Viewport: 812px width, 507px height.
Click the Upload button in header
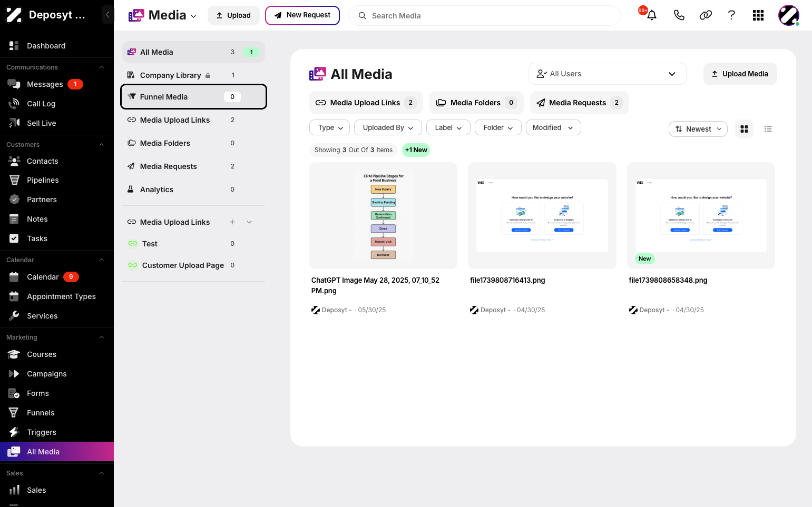point(233,15)
